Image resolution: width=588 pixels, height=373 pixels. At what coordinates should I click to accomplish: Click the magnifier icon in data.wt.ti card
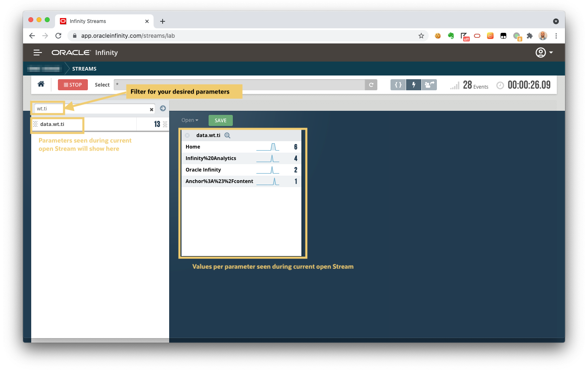227,135
